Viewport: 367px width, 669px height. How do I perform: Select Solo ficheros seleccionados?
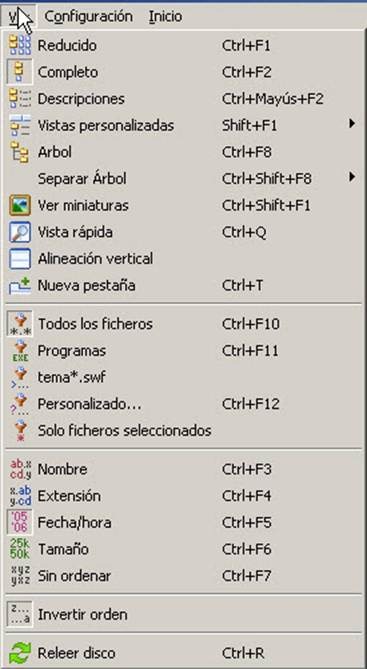(184, 430)
